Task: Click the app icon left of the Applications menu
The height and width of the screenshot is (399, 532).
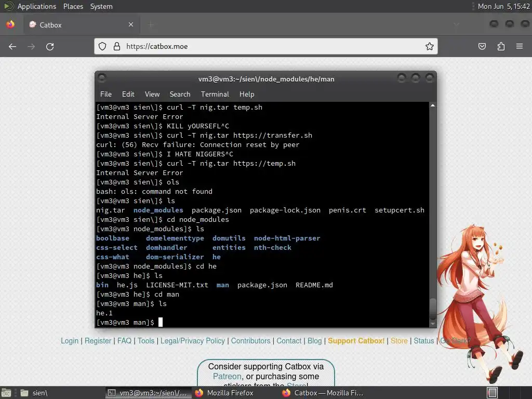Action: (x=8, y=6)
